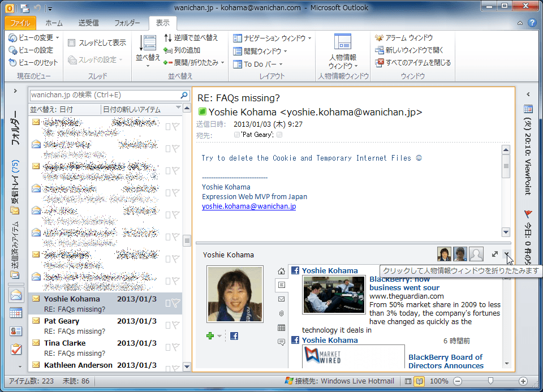The image size is (543, 392).
Task: Switch to the フォルダー tab
Action: coord(127,23)
